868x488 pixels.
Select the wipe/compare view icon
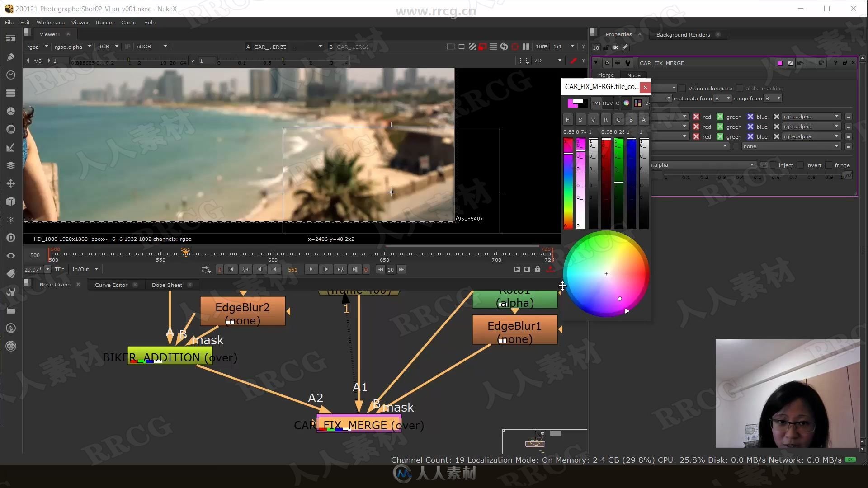[473, 46]
